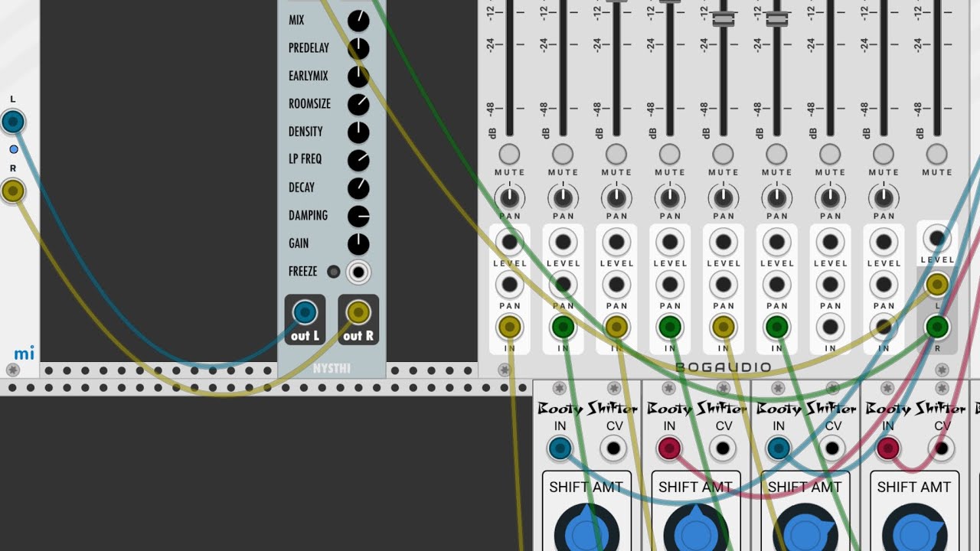Click the eighth channel PAN knob

(x=884, y=198)
